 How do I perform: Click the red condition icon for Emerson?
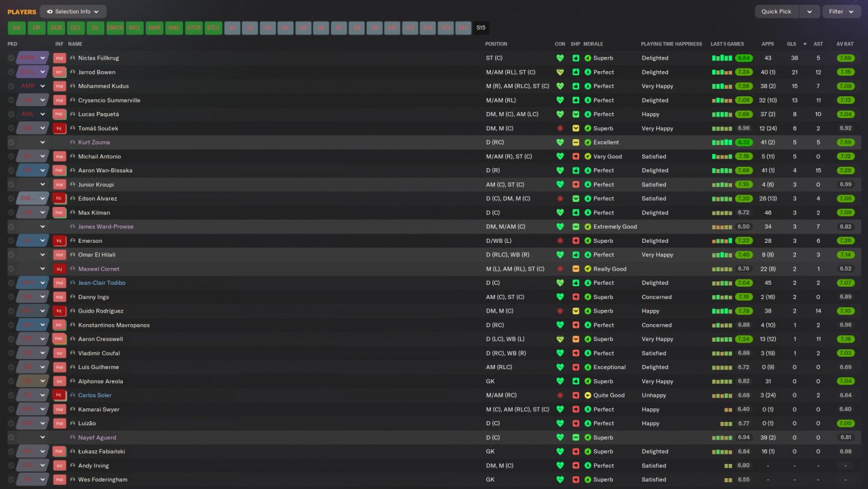pyautogui.click(x=559, y=241)
